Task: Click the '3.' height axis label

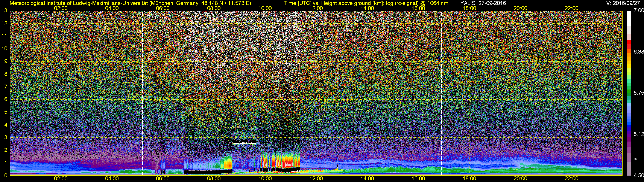Action: [6, 137]
